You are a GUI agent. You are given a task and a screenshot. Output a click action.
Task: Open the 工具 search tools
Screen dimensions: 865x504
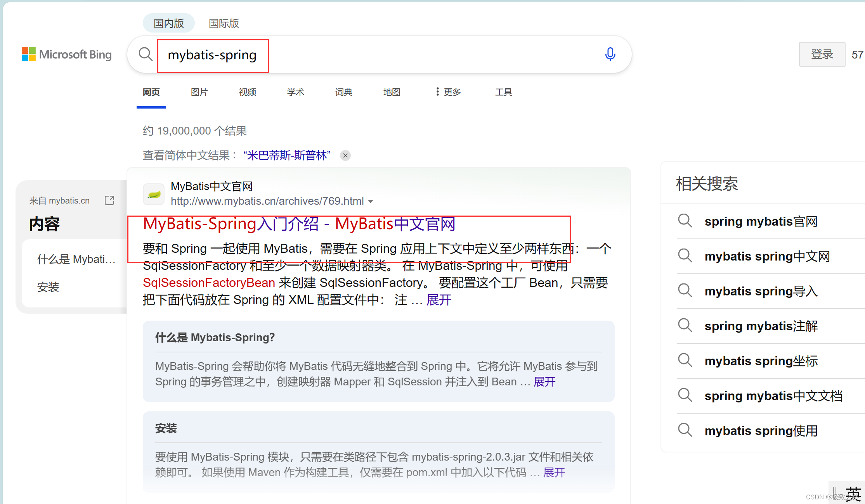click(504, 92)
